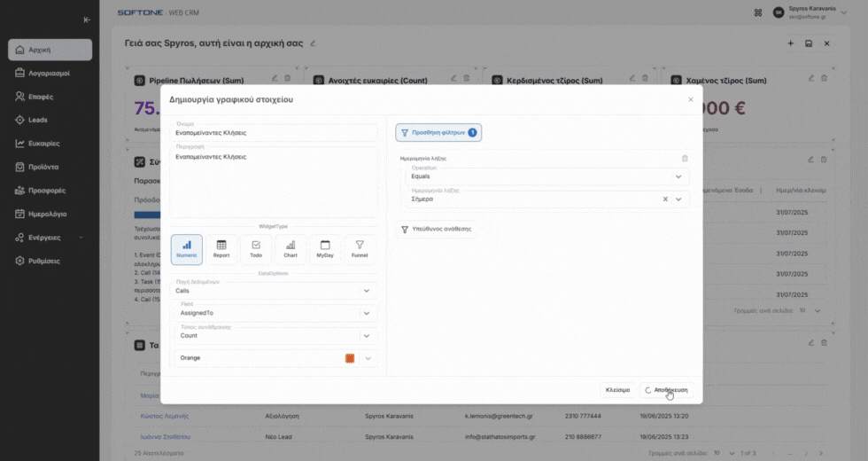868x461 pixels.
Task: Click the Κλείσιμο button
Action: [x=617, y=390]
